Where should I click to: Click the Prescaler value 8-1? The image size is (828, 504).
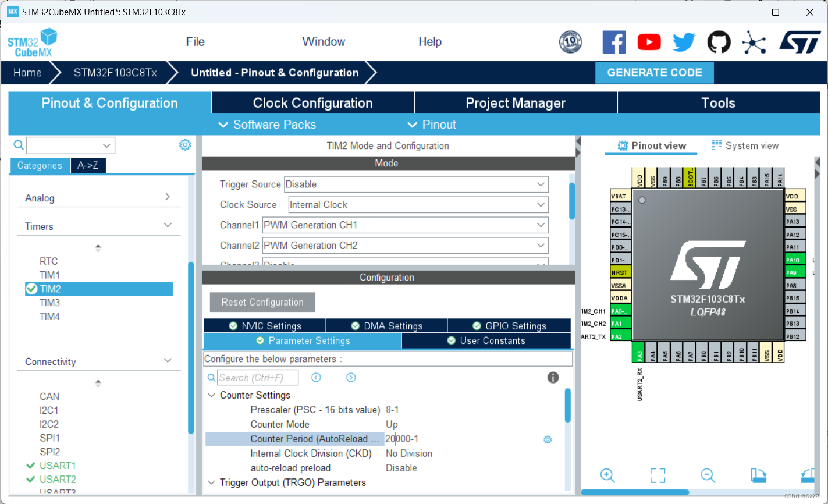tap(392, 410)
